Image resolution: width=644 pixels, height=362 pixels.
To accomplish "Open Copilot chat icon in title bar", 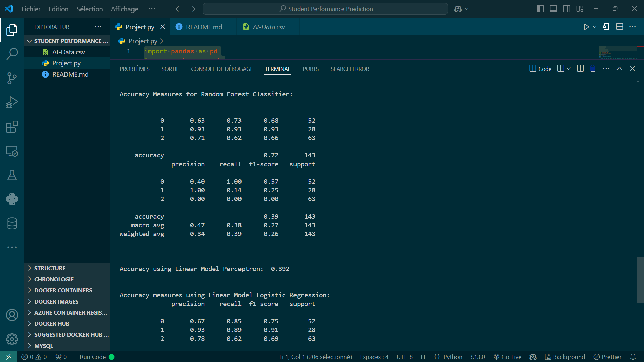I will click(458, 9).
